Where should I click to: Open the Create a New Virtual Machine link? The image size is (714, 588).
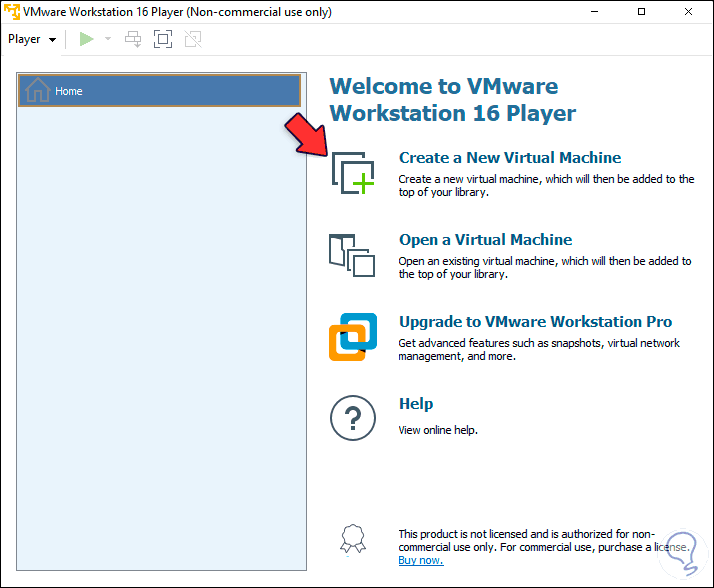(510, 158)
